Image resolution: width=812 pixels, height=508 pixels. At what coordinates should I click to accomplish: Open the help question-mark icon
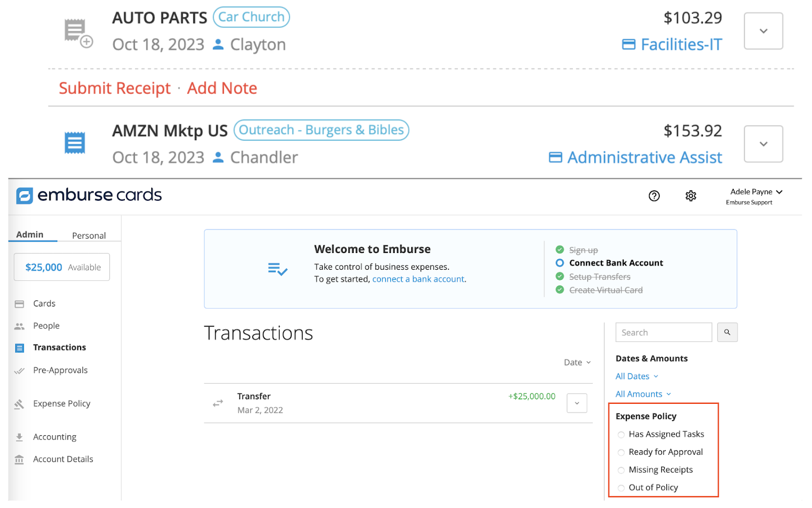[x=654, y=196]
